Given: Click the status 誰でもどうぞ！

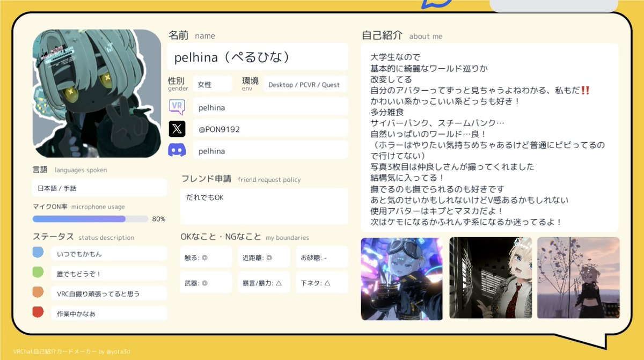Looking at the screenshot, I should click(x=109, y=274).
